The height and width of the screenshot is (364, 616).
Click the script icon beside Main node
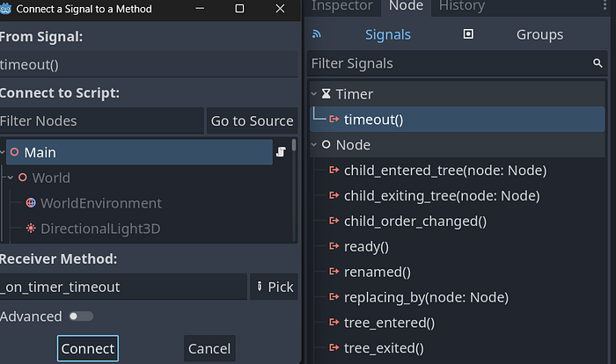click(x=281, y=152)
